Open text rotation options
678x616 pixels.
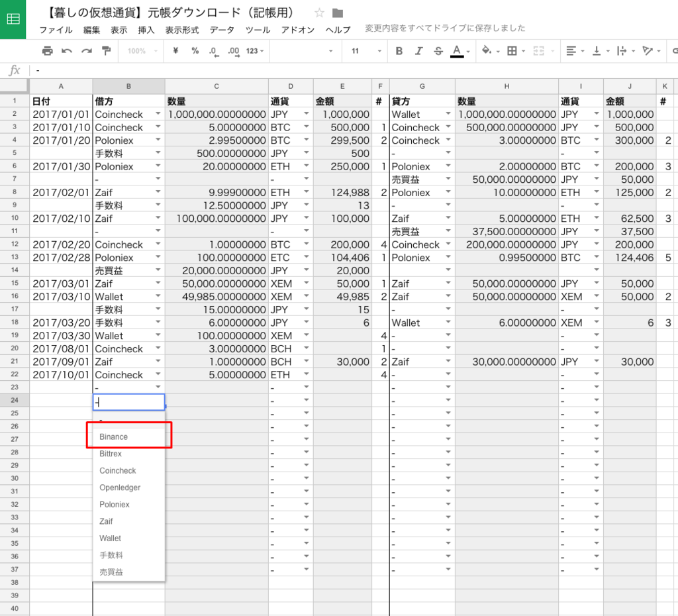[x=652, y=51]
